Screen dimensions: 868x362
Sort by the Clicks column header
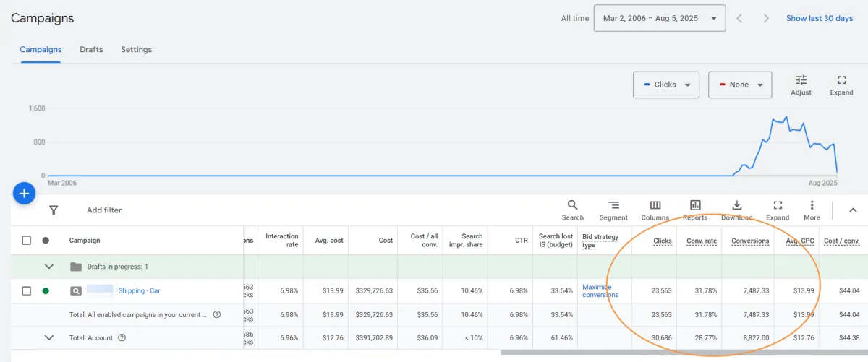662,241
